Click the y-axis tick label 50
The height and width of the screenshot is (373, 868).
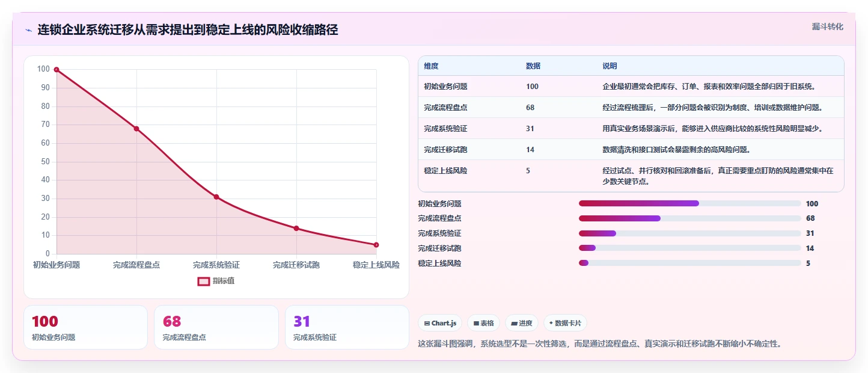44,162
